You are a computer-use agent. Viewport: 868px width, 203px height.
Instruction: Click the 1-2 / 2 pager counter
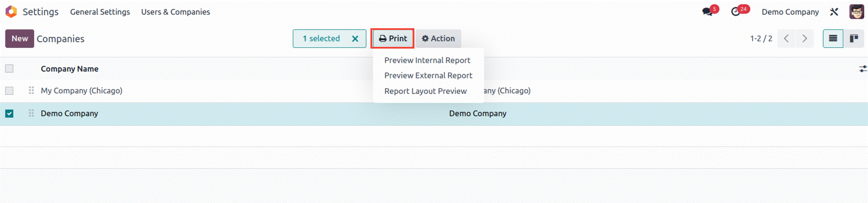click(761, 38)
